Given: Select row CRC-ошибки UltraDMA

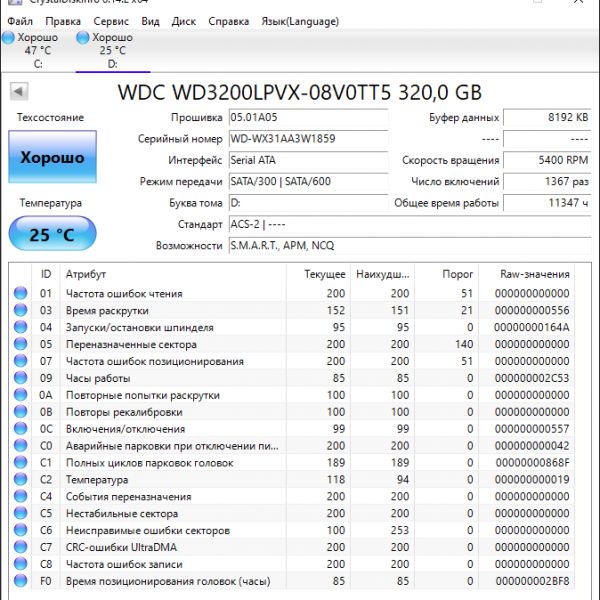Looking at the screenshot, I should click(292, 547).
